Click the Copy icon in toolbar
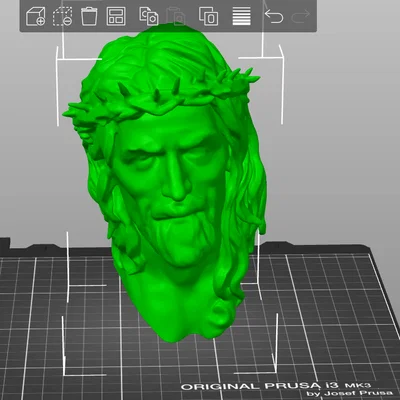Image resolution: width=400 pixels, height=400 pixels. click(x=149, y=16)
